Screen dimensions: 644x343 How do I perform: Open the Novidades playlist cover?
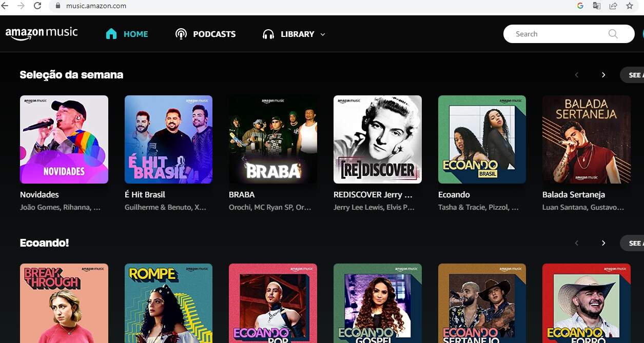(64, 139)
